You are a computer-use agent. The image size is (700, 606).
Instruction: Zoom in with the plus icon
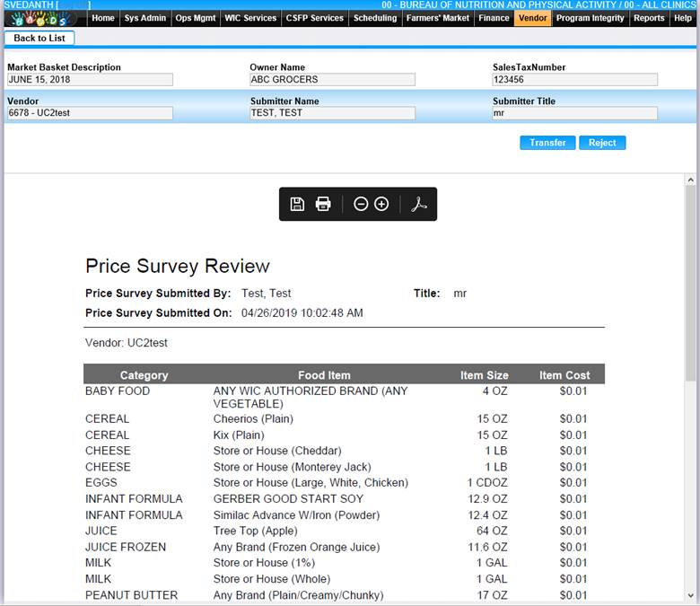381,204
